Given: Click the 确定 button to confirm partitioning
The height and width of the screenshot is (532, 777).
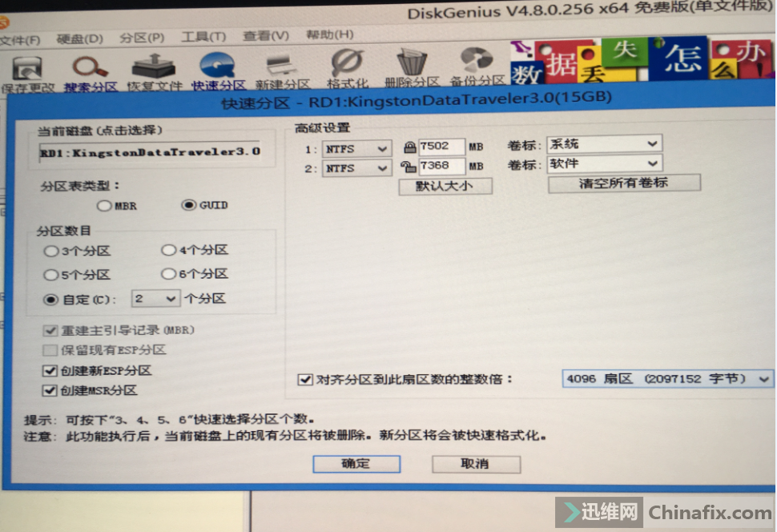Looking at the screenshot, I should (356, 464).
